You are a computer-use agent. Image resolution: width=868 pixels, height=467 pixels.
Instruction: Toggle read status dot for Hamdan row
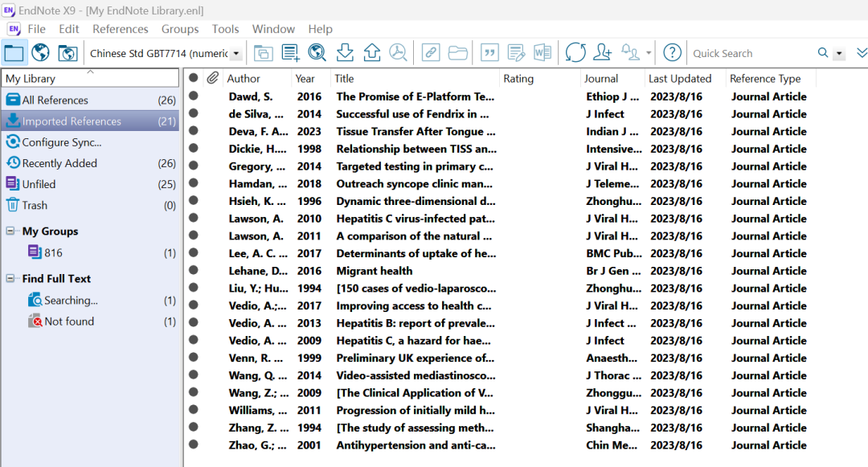193,182
